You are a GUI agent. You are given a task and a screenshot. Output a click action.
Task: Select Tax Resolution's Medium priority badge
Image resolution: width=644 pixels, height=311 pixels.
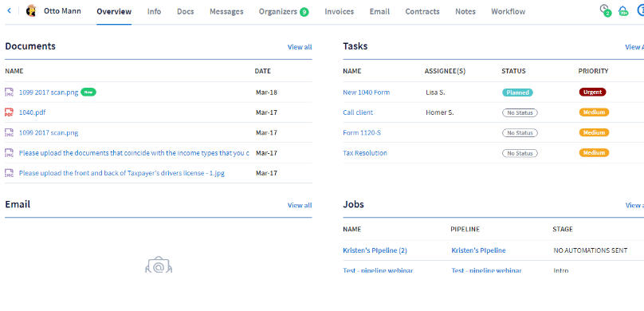click(x=594, y=153)
